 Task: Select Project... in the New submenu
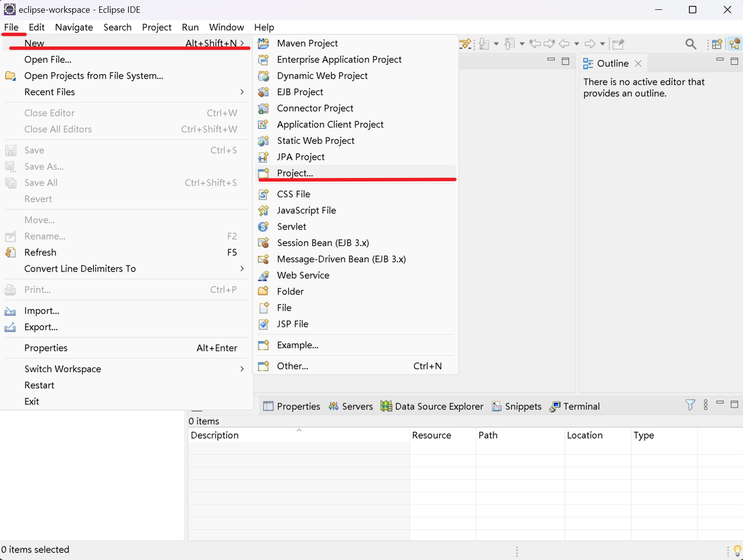(356, 173)
